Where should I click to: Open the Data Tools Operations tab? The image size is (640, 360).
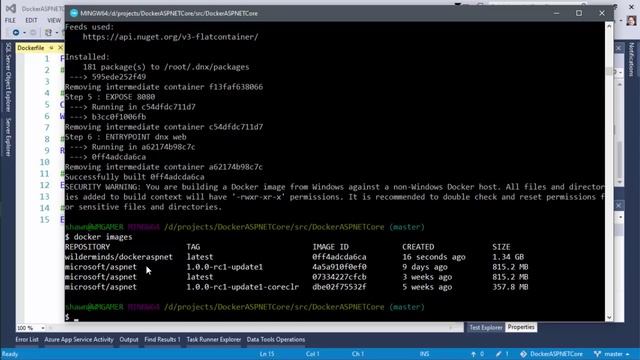(x=276, y=340)
